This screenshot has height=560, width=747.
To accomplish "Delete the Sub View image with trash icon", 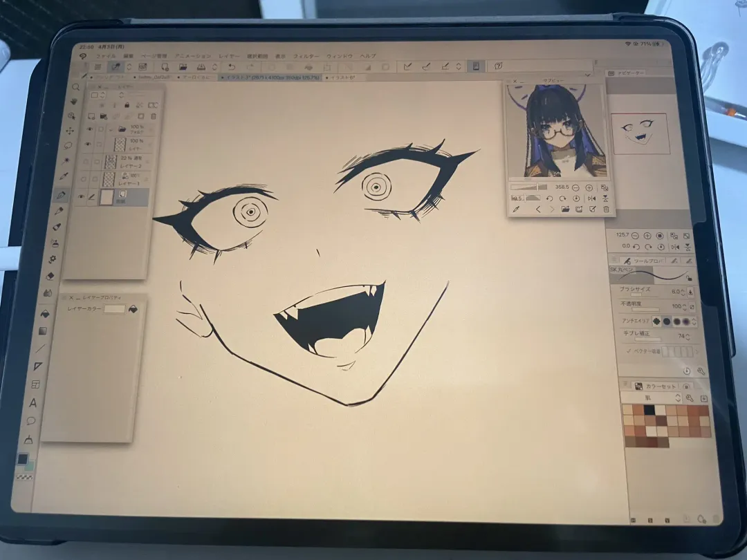I will [x=606, y=209].
